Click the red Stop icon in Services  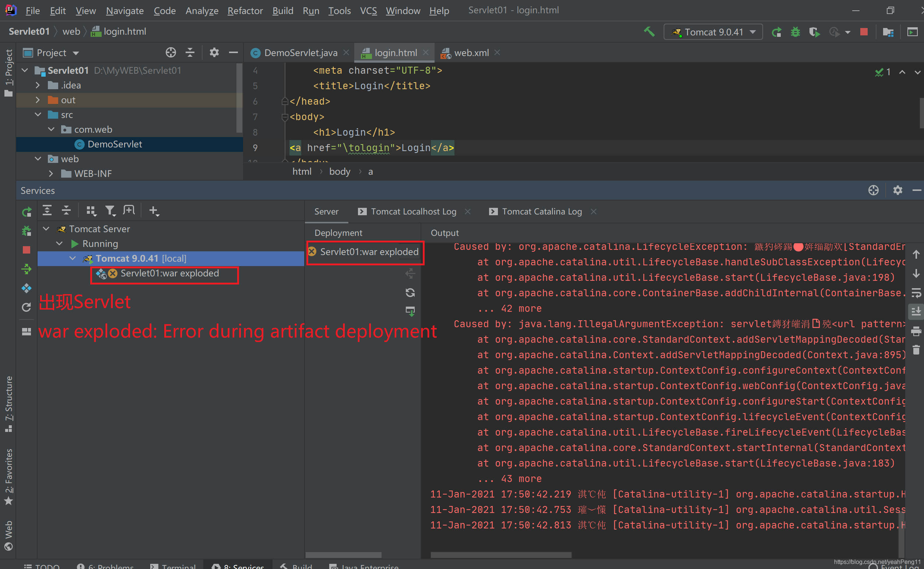tap(26, 250)
